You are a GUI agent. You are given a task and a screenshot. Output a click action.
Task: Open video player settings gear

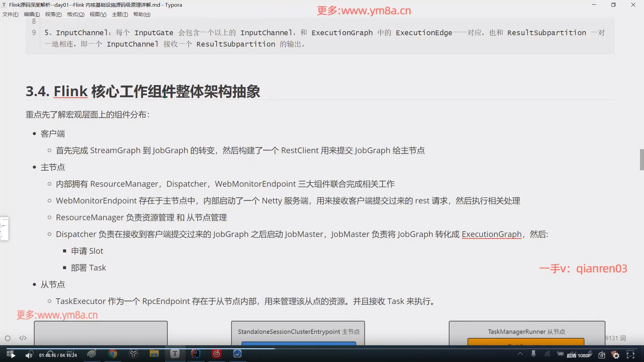[x=616, y=355]
